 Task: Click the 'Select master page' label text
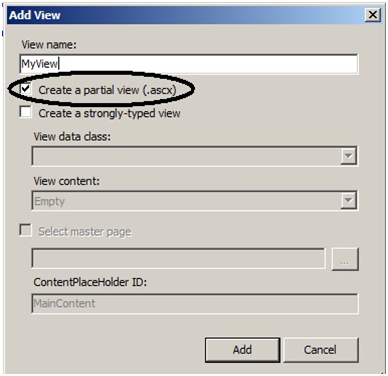[x=85, y=232]
